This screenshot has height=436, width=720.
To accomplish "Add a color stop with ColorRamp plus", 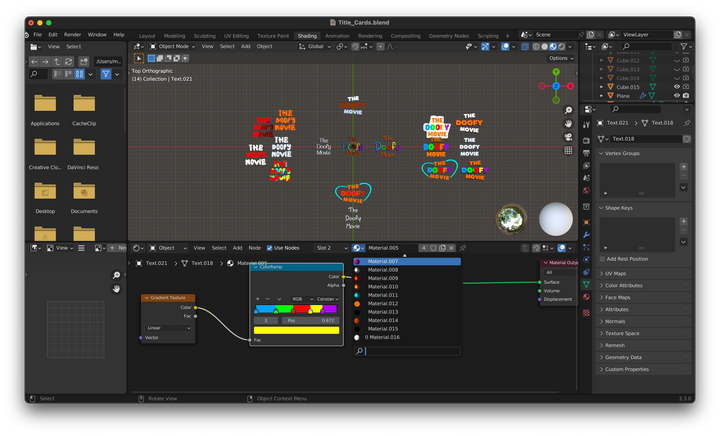I will 258,299.
